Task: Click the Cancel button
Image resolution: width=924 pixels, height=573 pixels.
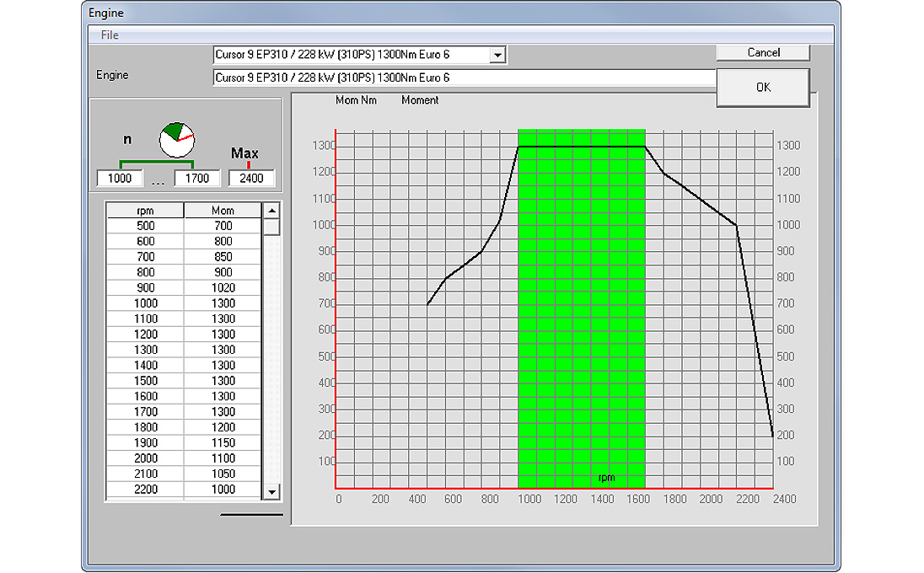Action: click(x=763, y=52)
